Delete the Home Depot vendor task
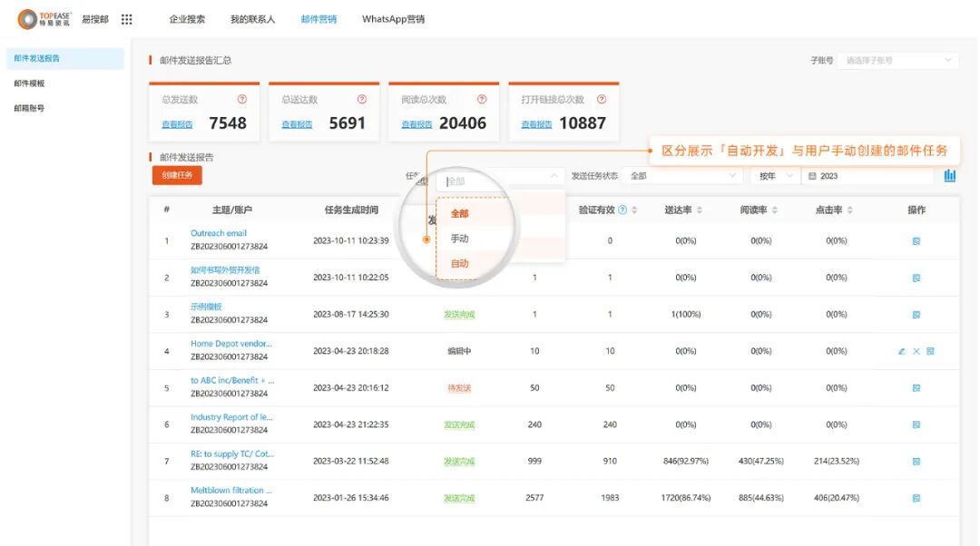The height and width of the screenshot is (546, 980). pos(916,352)
